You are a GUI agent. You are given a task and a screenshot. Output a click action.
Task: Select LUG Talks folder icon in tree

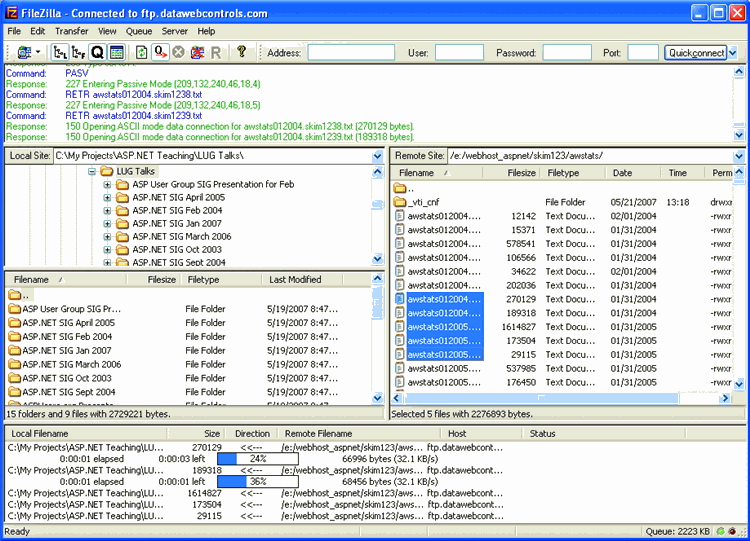tap(107, 171)
